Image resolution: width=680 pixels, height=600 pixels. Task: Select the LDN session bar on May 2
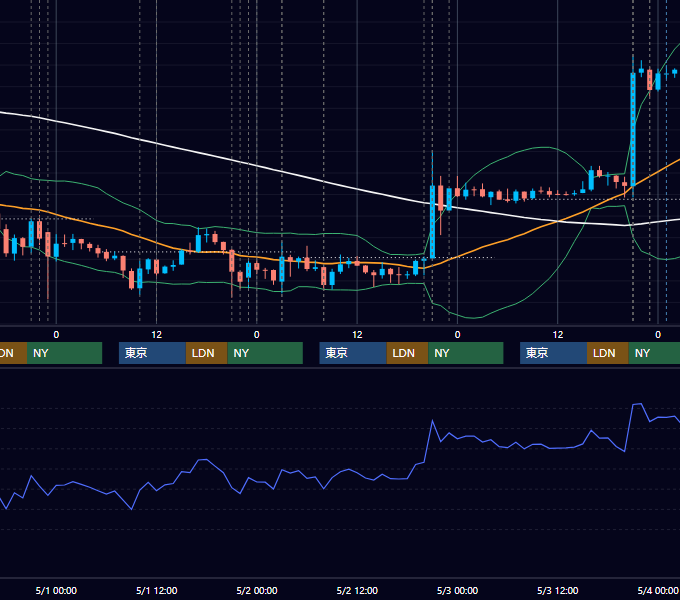coord(407,353)
